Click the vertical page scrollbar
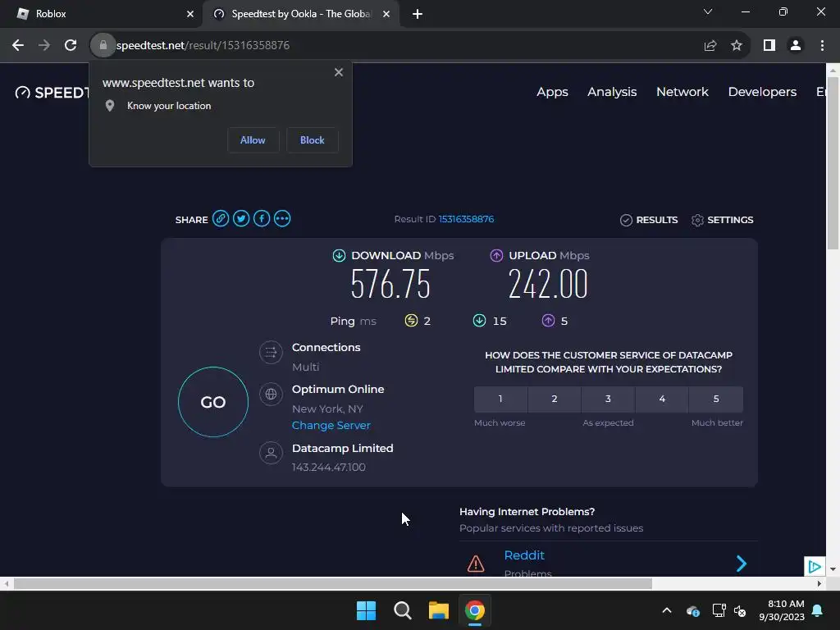Image resolution: width=840 pixels, height=630 pixels. tap(833, 163)
